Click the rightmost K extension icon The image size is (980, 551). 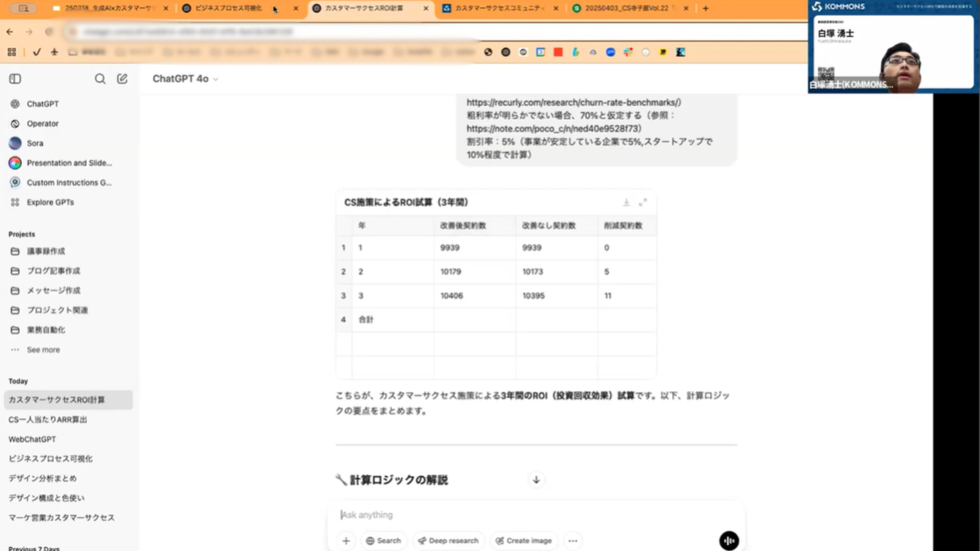coord(680,52)
